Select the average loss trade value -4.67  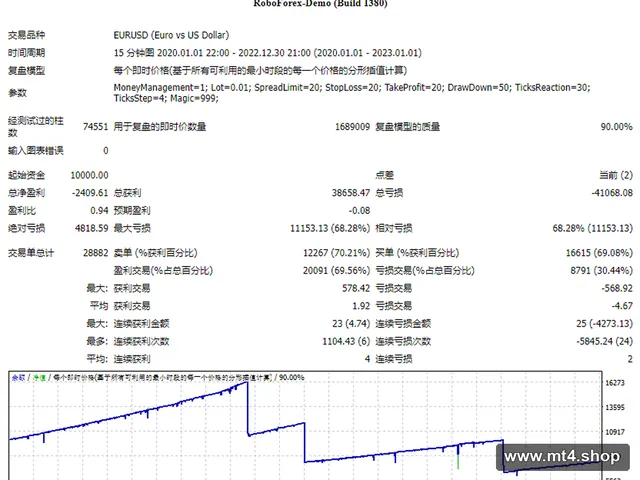(622, 306)
